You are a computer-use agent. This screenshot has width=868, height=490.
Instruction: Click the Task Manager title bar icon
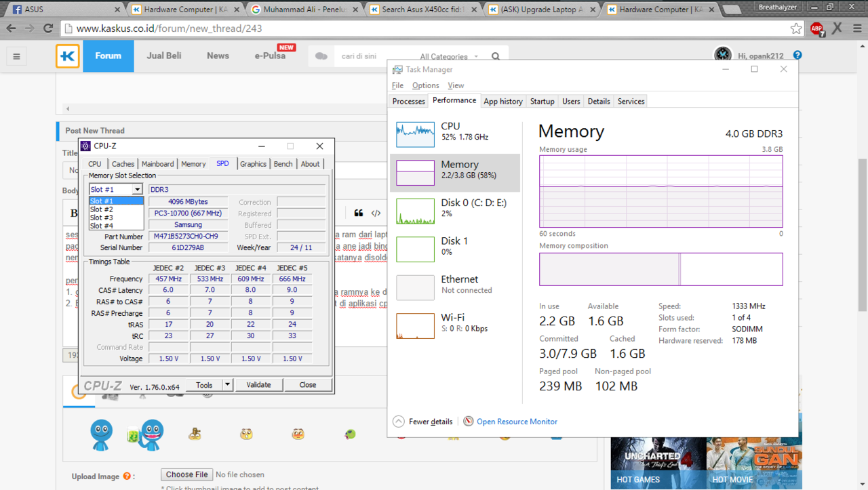397,69
